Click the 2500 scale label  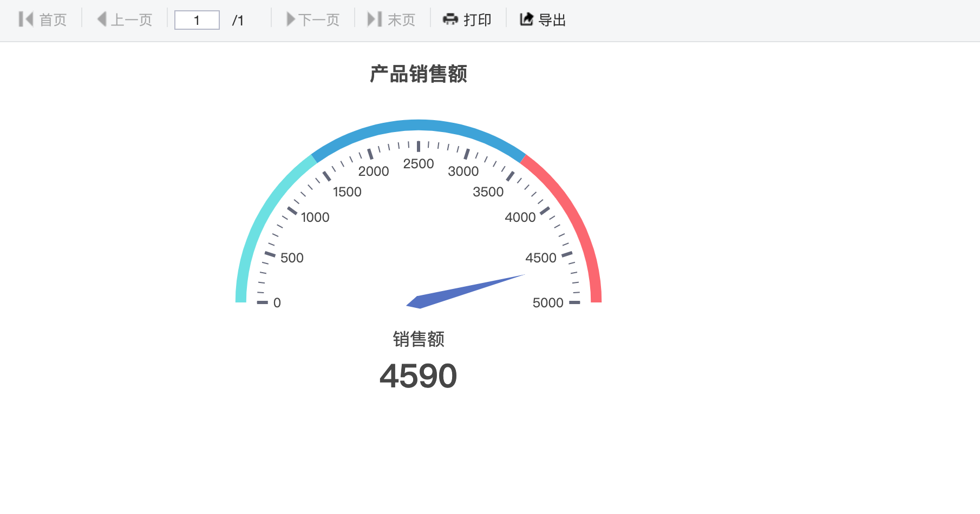pyautogui.click(x=419, y=163)
